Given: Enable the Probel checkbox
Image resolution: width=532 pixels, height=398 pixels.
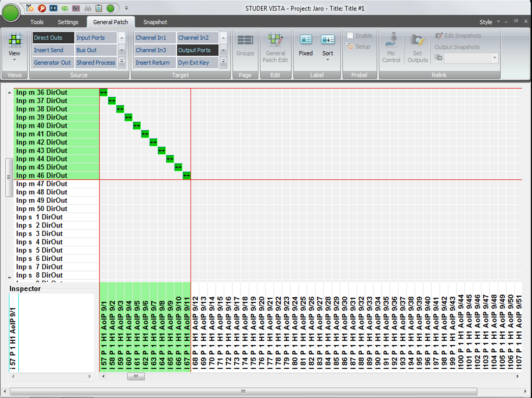Looking at the screenshot, I should [350, 36].
